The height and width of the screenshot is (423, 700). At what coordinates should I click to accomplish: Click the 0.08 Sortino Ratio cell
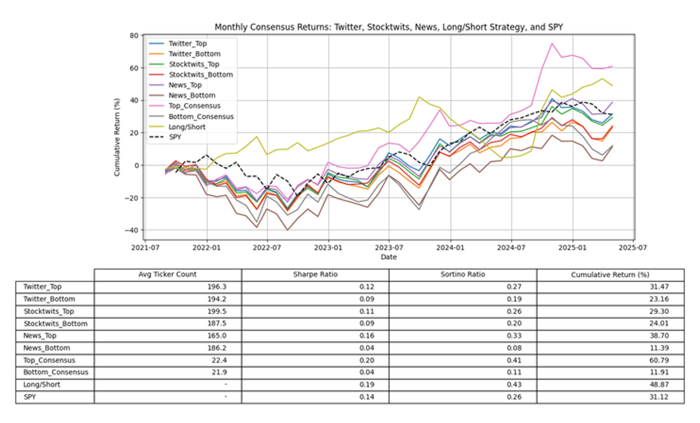tap(462, 348)
